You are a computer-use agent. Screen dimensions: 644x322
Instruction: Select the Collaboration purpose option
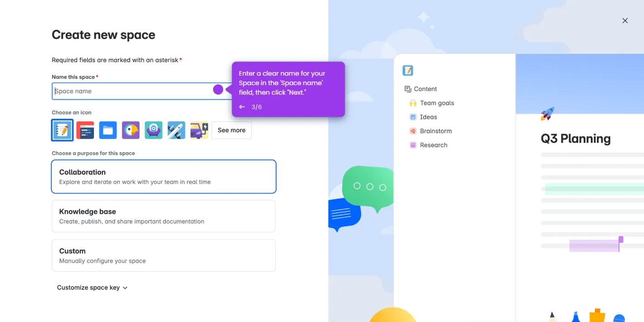164,177
